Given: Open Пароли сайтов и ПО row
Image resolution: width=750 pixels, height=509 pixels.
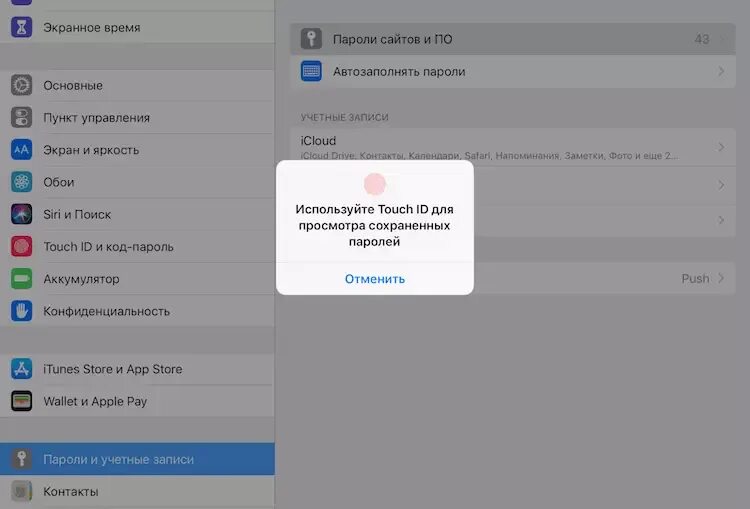Looking at the screenshot, I should coord(513,39).
